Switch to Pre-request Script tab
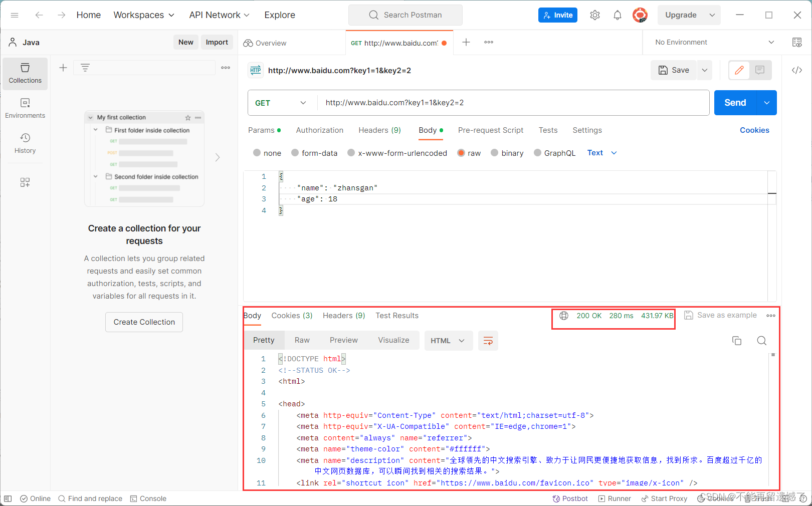 coord(491,130)
